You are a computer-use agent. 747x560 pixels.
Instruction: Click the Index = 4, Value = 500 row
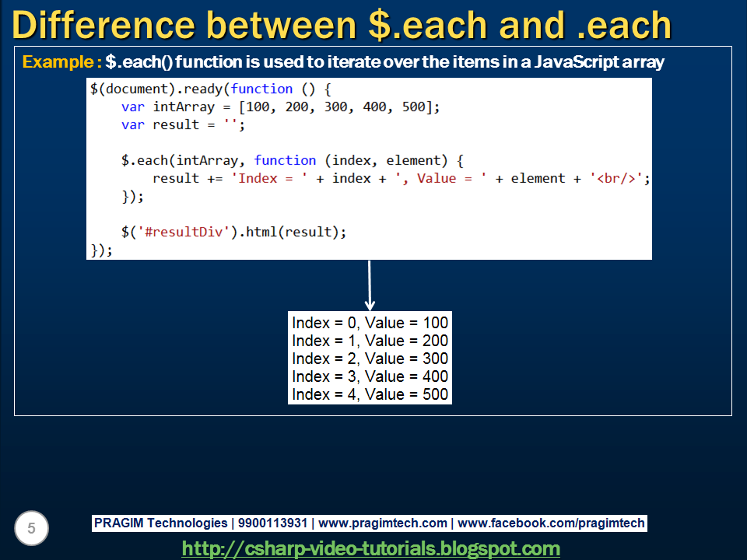370,394
